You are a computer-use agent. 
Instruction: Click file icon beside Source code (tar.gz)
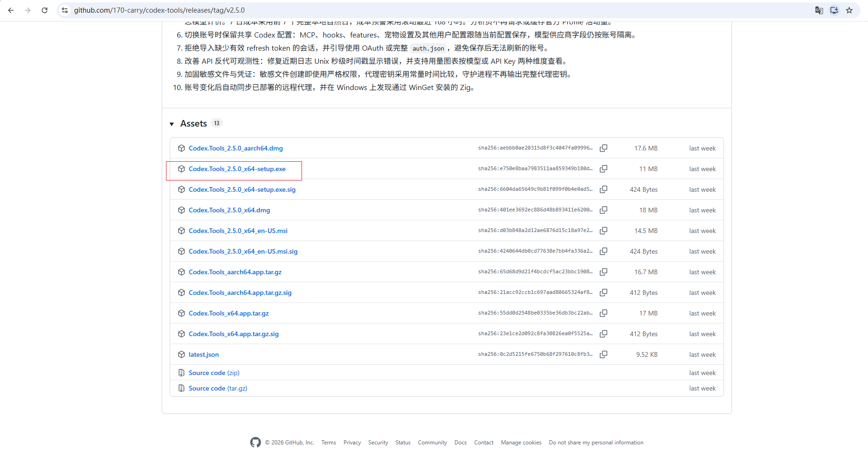[x=181, y=388]
